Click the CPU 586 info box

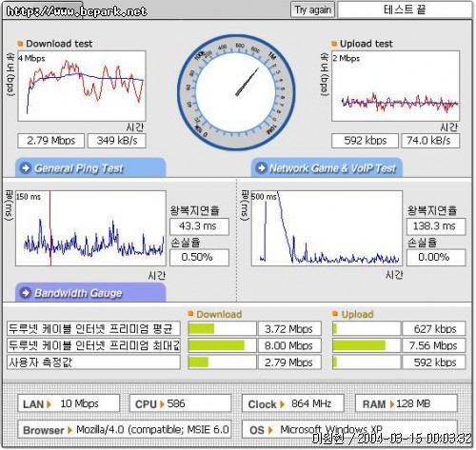coord(180,403)
